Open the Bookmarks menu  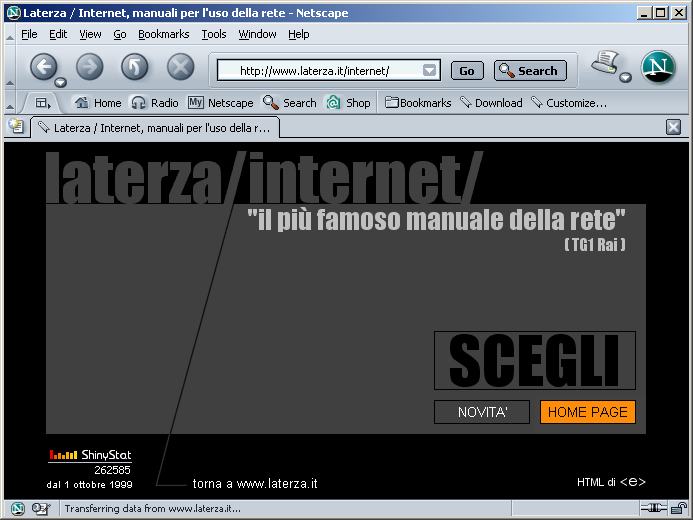tap(164, 34)
